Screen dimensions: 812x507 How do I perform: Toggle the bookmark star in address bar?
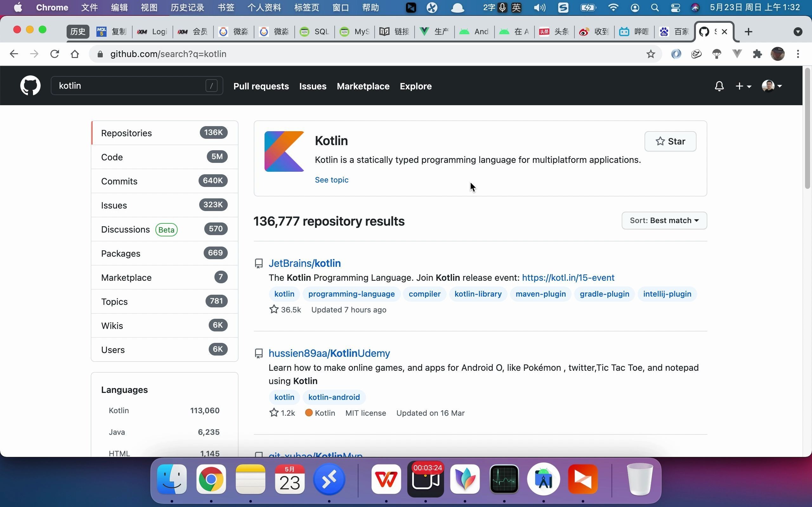(x=650, y=54)
